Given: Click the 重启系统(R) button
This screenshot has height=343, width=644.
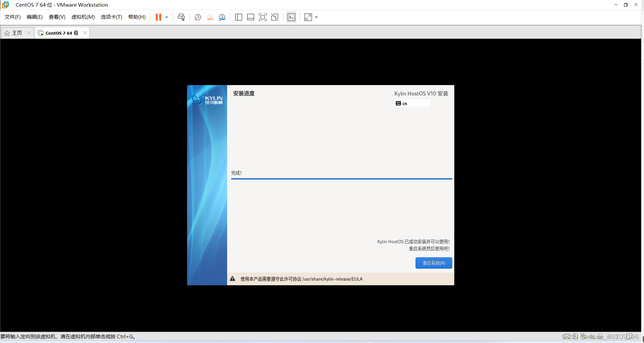Looking at the screenshot, I should [434, 263].
